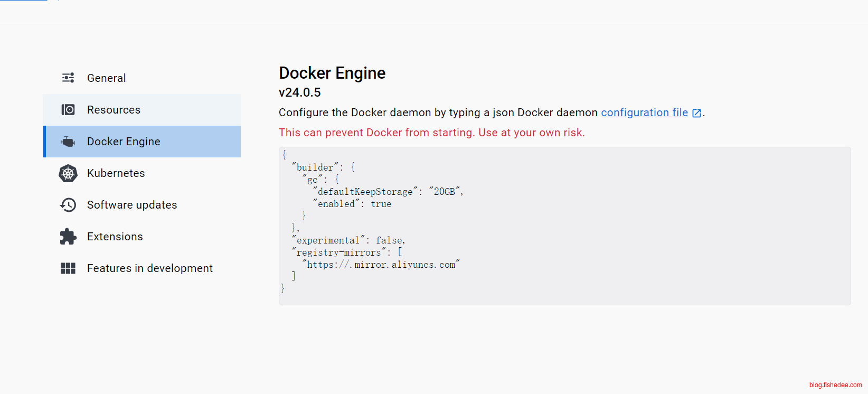Click the Software updates clock icon
Image resolution: width=868 pixels, height=394 pixels.
point(68,205)
